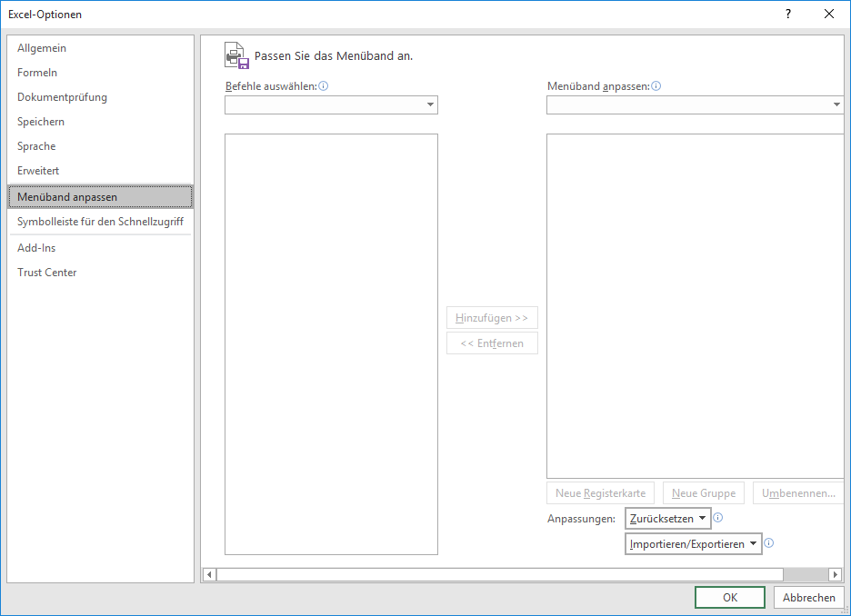Image resolution: width=851 pixels, height=616 pixels.
Task: Switch to the Speichern category
Action: pos(100,122)
